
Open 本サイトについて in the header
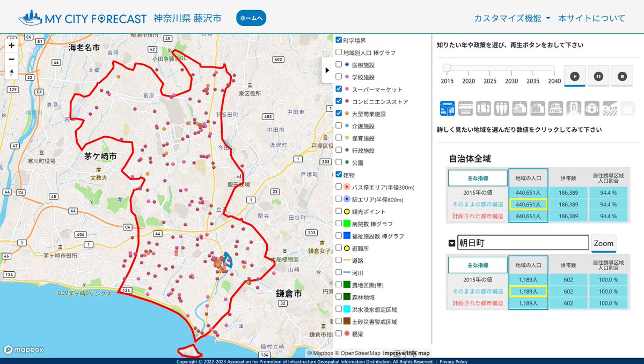(591, 18)
